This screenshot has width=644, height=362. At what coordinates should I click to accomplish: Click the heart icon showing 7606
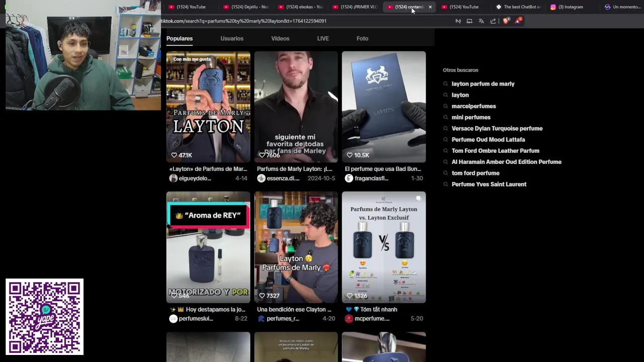[262, 155]
